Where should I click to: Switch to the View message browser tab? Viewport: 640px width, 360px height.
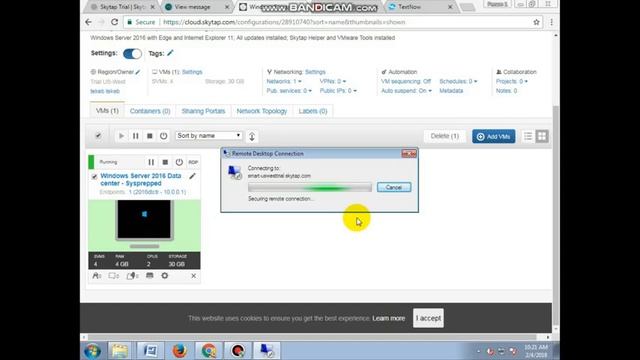click(x=197, y=7)
